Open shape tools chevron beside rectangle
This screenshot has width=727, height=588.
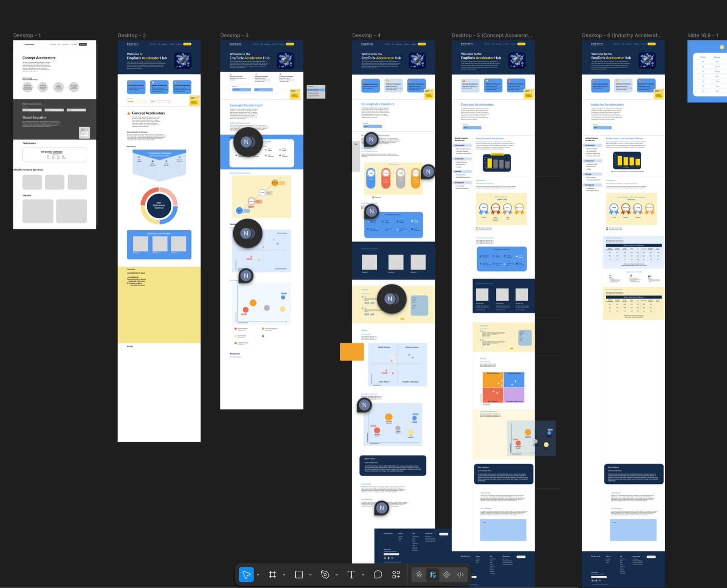[x=310, y=575]
